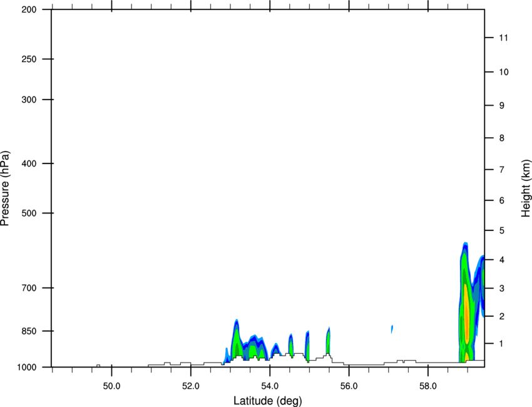Click the 300 pressure tick label
Screen dimensions: 532x407
[29, 100]
